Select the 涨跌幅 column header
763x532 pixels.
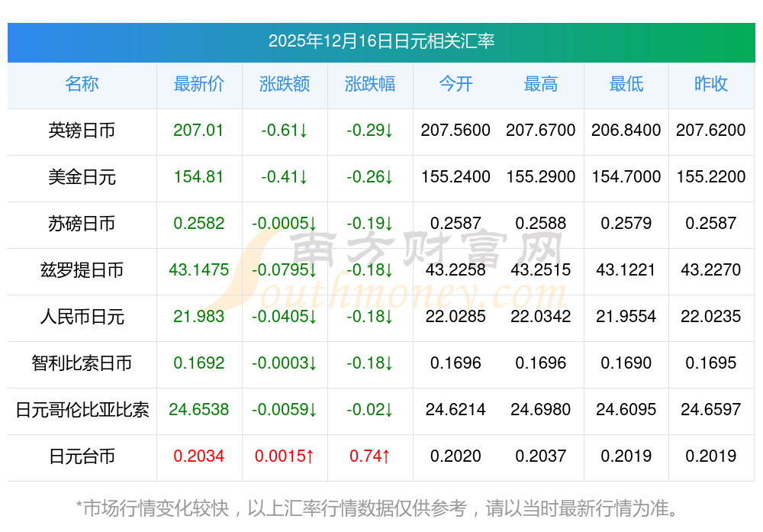[x=370, y=84]
